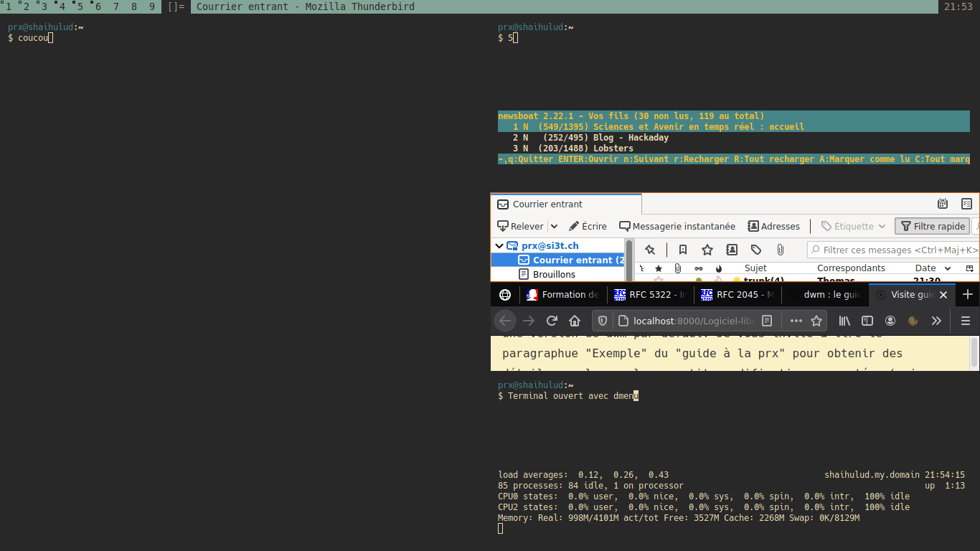Image resolution: width=980 pixels, height=551 pixels.
Task: Toggle tagged messages quick filter
Action: pyautogui.click(x=756, y=250)
